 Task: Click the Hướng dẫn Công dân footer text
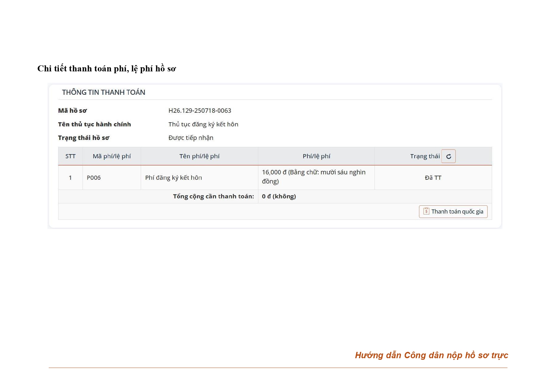pyautogui.click(x=431, y=355)
